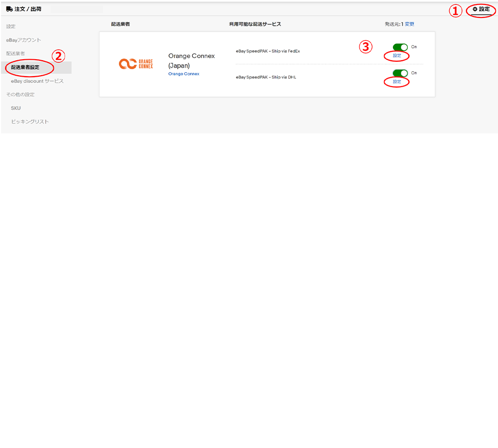Click the Orange Connex (Japan) carrier name

(x=192, y=61)
